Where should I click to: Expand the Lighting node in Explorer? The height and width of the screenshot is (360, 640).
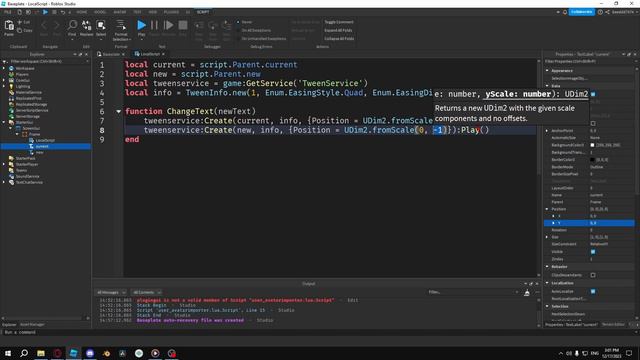[4, 87]
